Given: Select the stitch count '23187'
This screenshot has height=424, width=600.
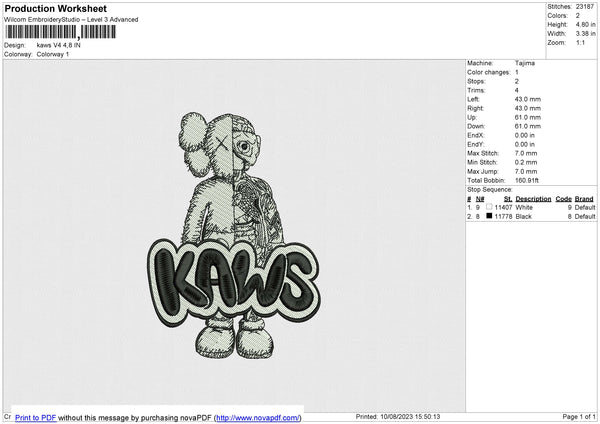Looking at the screenshot, I should [585, 7].
